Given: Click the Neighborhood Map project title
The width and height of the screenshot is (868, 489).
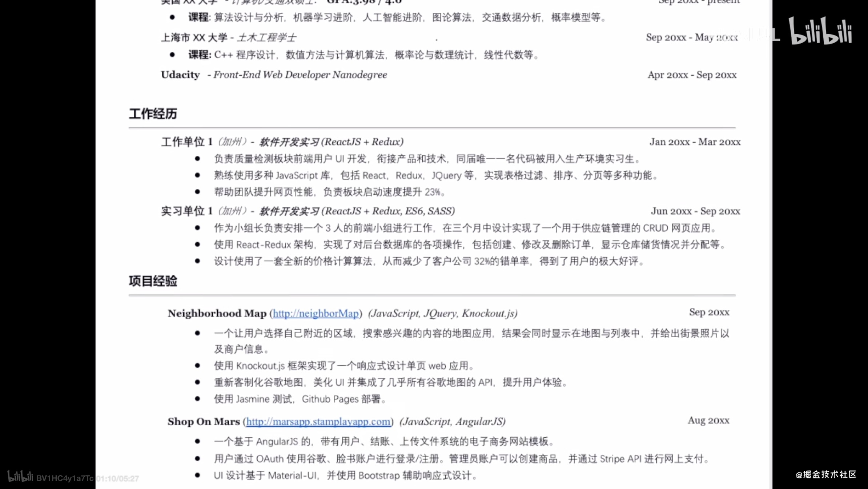Looking at the screenshot, I should (217, 313).
